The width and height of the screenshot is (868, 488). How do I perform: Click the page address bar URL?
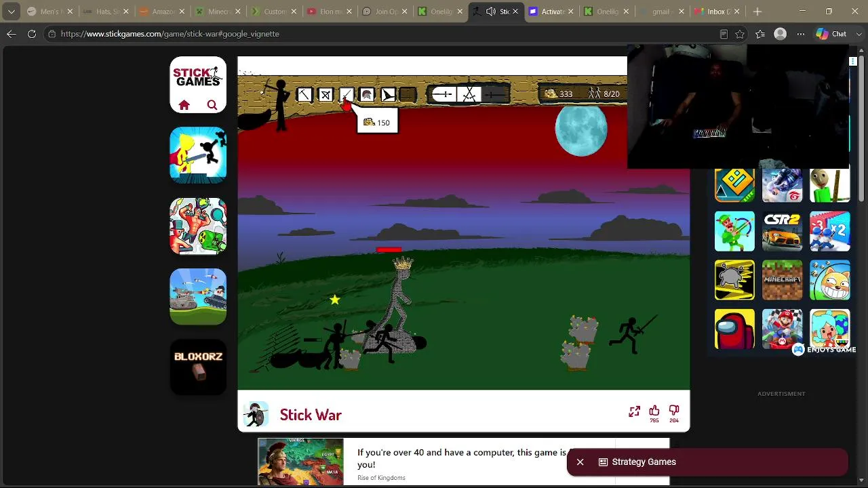[170, 34]
